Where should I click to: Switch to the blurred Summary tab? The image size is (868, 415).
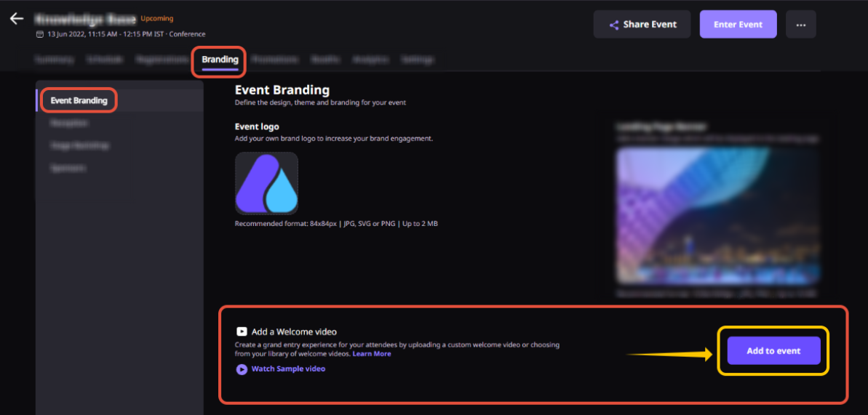(55, 60)
